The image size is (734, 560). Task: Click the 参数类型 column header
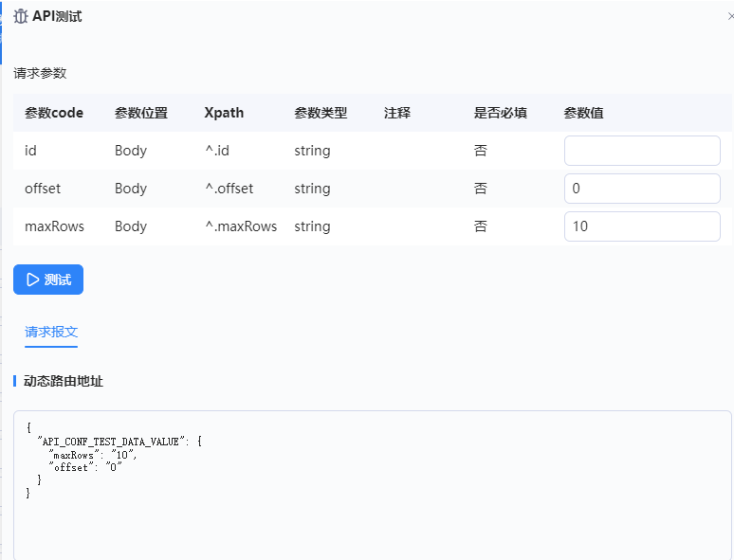321,113
